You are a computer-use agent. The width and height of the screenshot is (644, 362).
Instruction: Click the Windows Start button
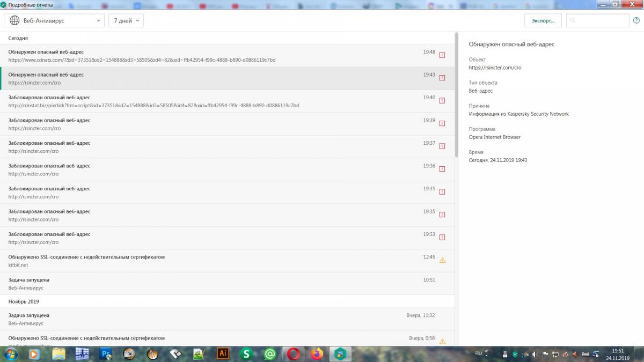[11, 353]
